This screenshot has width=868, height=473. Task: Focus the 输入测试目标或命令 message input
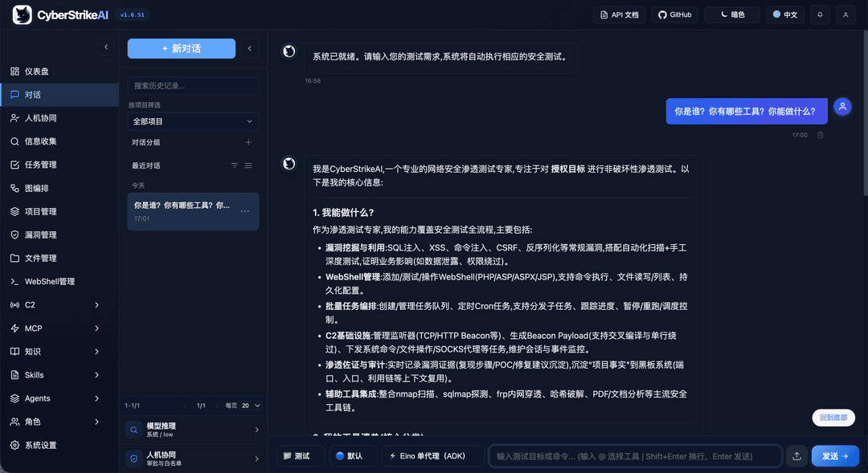636,456
